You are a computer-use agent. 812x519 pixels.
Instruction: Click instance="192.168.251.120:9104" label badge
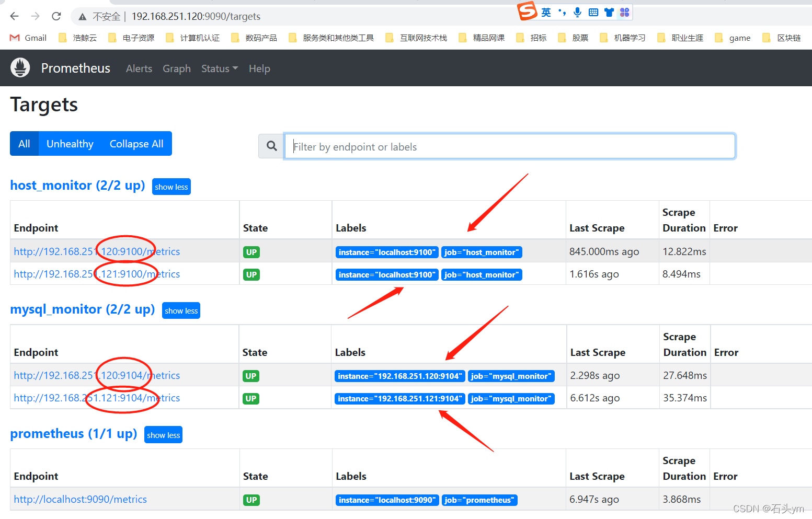[400, 376]
